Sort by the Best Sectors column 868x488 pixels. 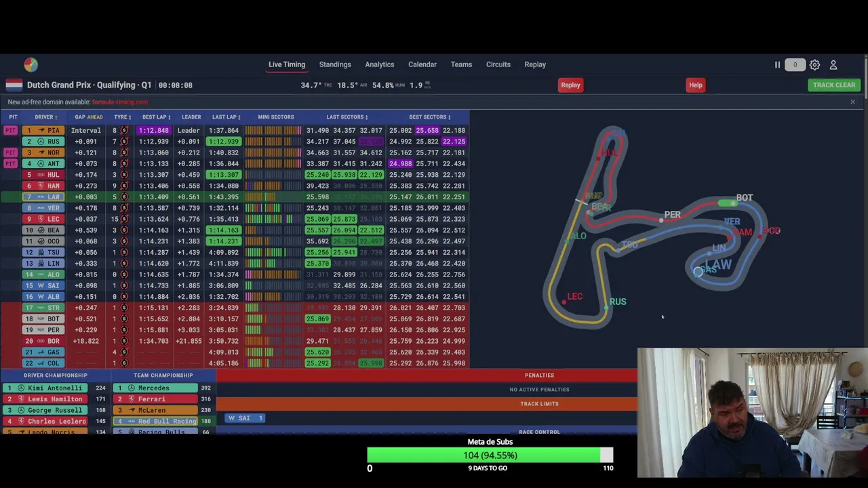pos(430,117)
